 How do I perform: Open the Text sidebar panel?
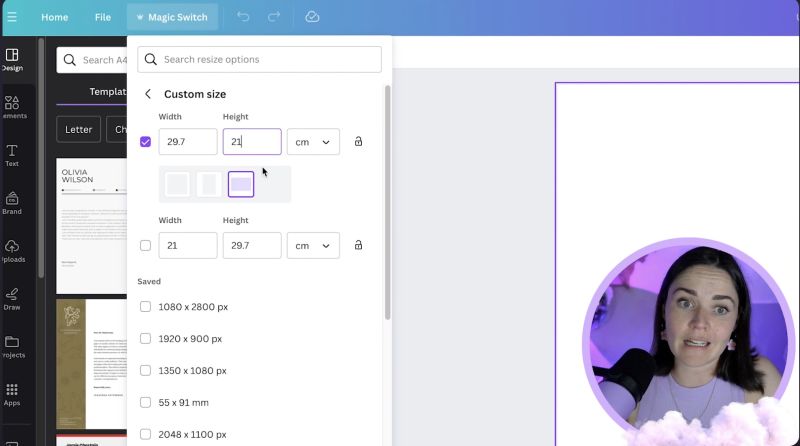[x=12, y=155]
